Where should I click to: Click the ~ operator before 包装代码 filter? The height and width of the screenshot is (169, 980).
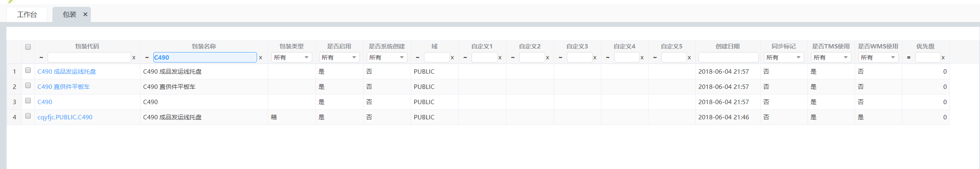click(41, 58)
